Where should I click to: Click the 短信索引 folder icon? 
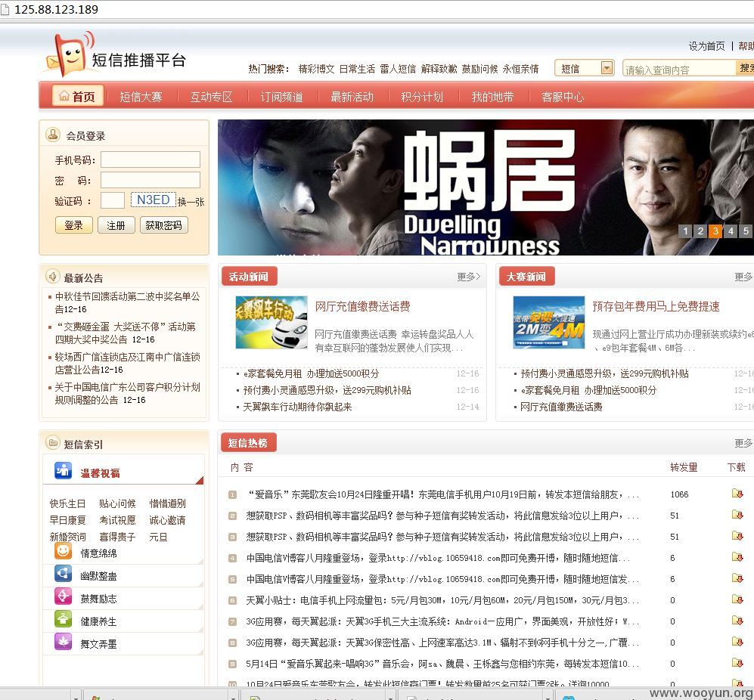click(x=52, y=442)
